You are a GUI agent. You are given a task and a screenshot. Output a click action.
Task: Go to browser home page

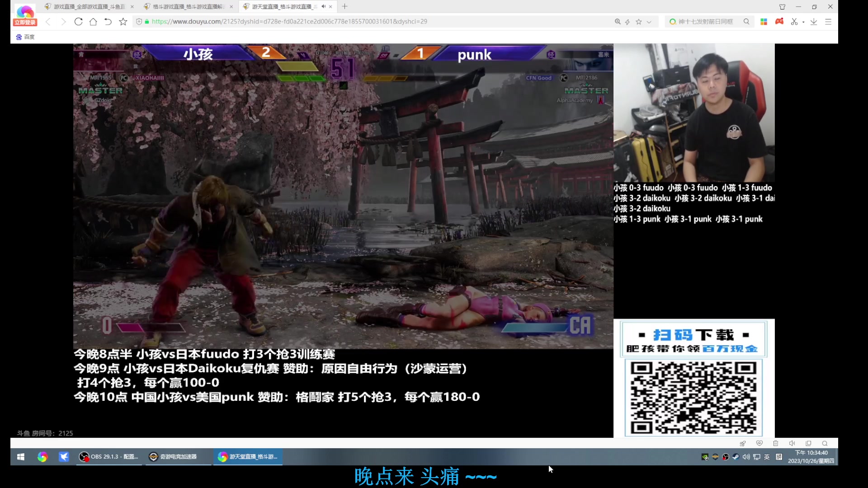93,22
